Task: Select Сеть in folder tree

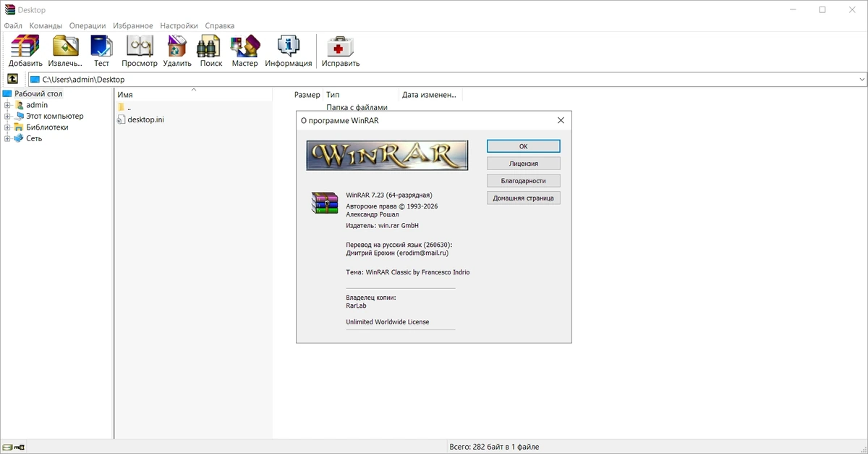Action: click(34, 138)
